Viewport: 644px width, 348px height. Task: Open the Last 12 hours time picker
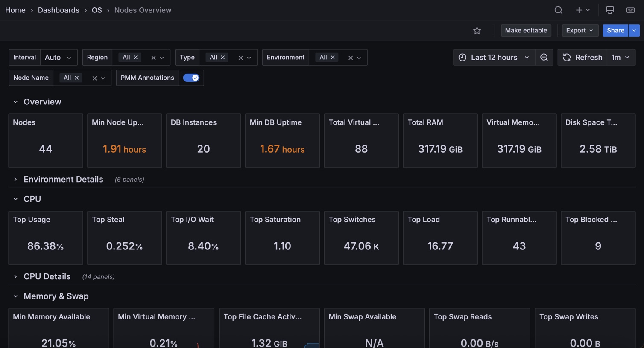click(x=494, y=57)
